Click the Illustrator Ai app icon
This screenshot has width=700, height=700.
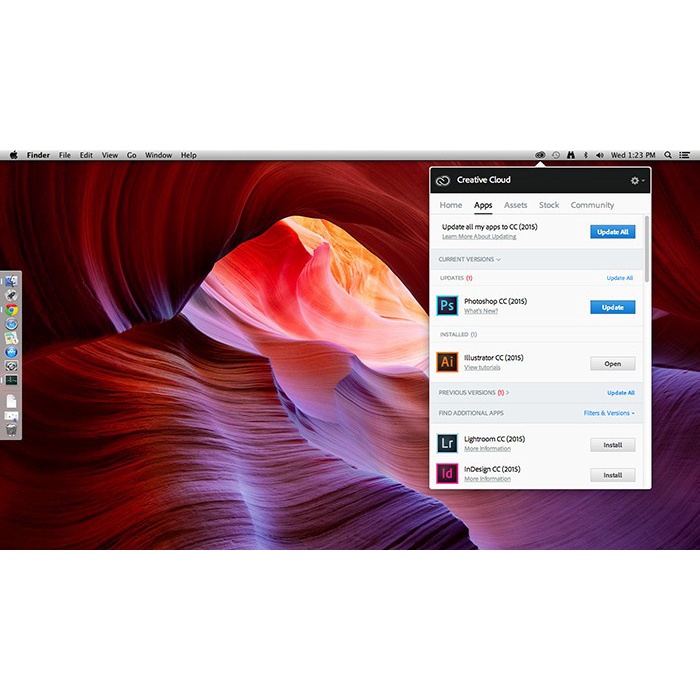tap(447, 362)
